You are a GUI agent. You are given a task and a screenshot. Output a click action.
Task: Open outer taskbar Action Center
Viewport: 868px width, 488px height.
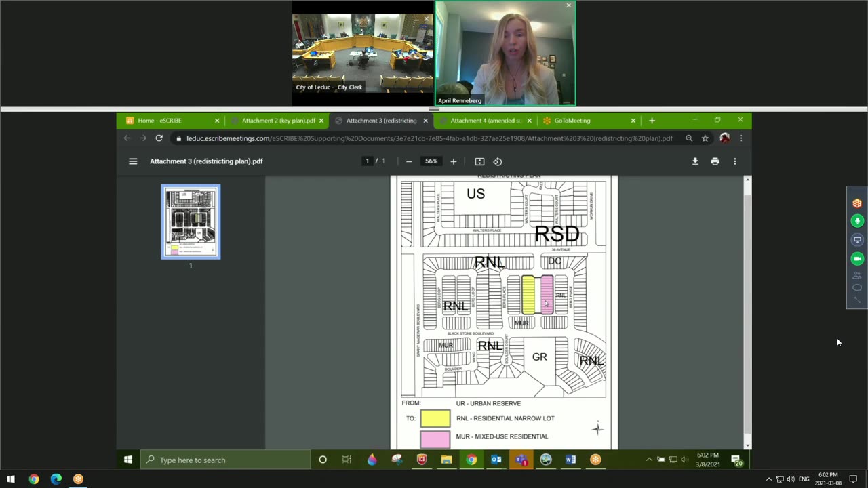853,479
